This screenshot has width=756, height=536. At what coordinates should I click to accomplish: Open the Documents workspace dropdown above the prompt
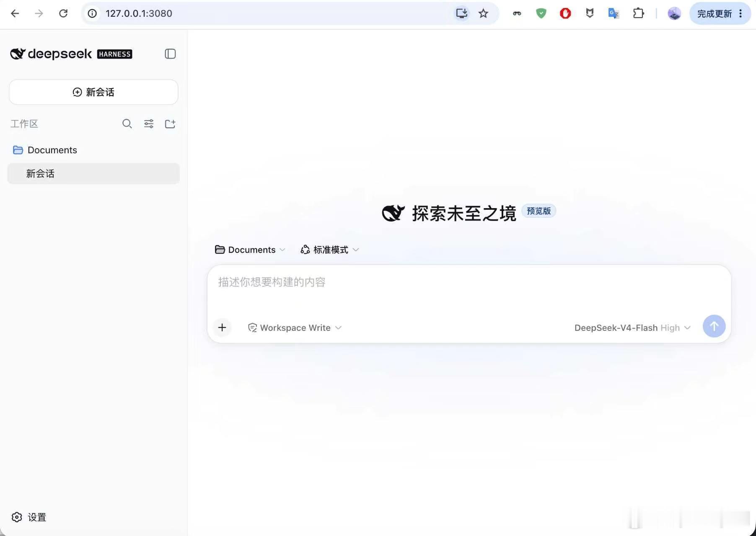pos(250,250)
